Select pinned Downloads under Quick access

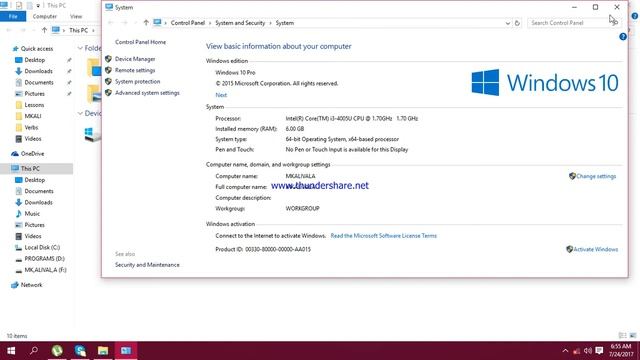[38, 71]
